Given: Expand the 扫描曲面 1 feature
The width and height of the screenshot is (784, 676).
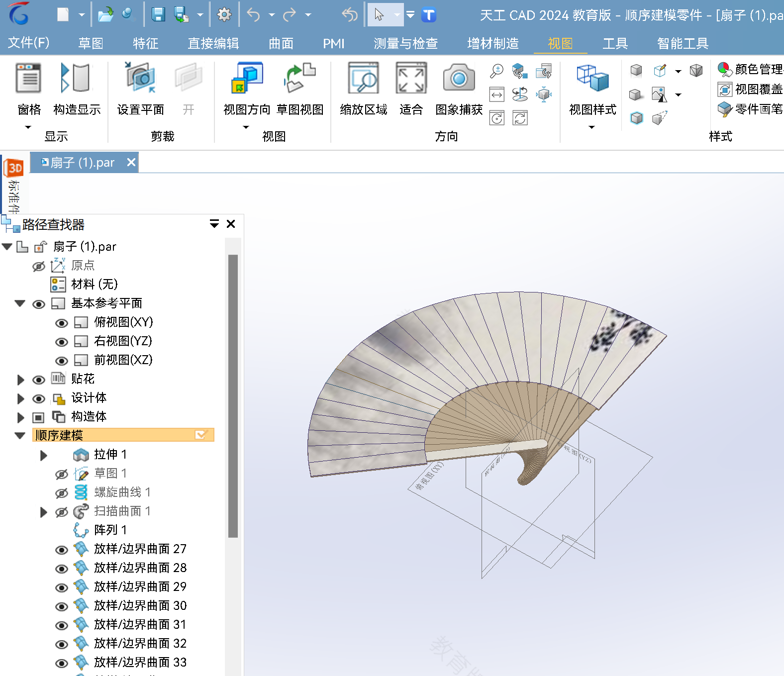Looking at the screenshot, I should click(x=43, y=512).
